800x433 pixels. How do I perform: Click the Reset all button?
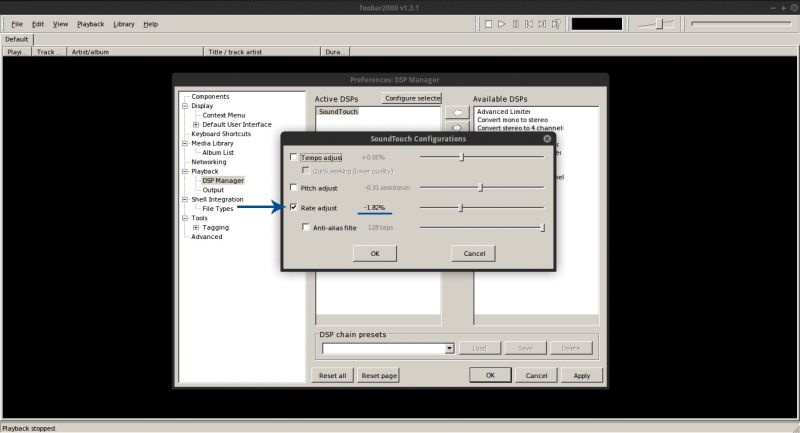[x=332, y=375]
